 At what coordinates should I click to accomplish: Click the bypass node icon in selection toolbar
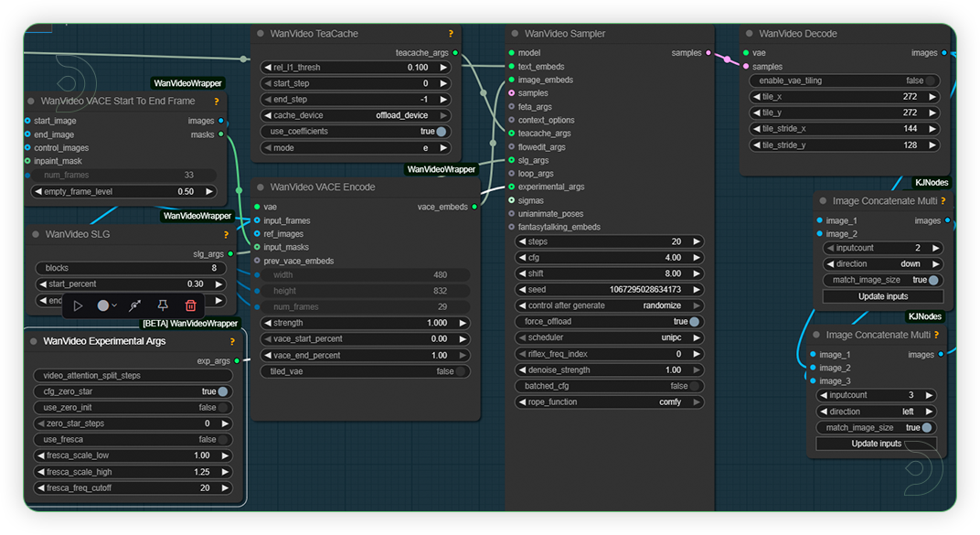coord(134,305)
